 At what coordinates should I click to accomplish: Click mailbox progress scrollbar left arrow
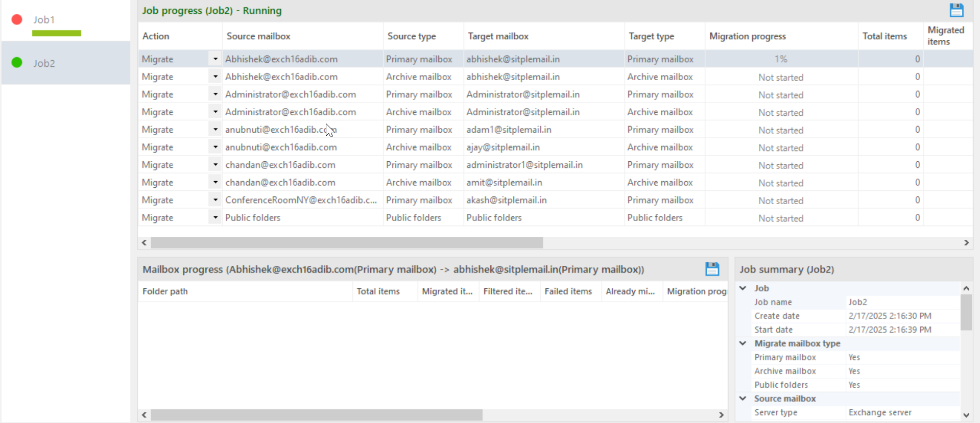pyautogui.click(x=145, y=415)
